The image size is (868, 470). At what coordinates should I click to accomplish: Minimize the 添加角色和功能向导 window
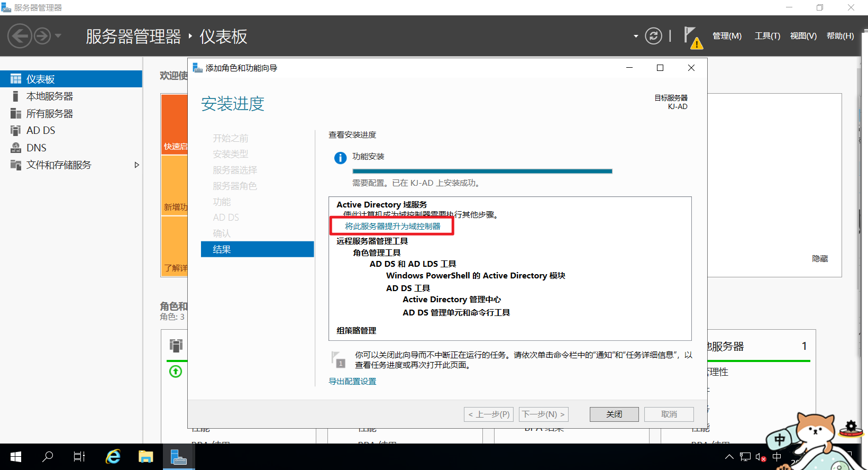tap(629, 68)
